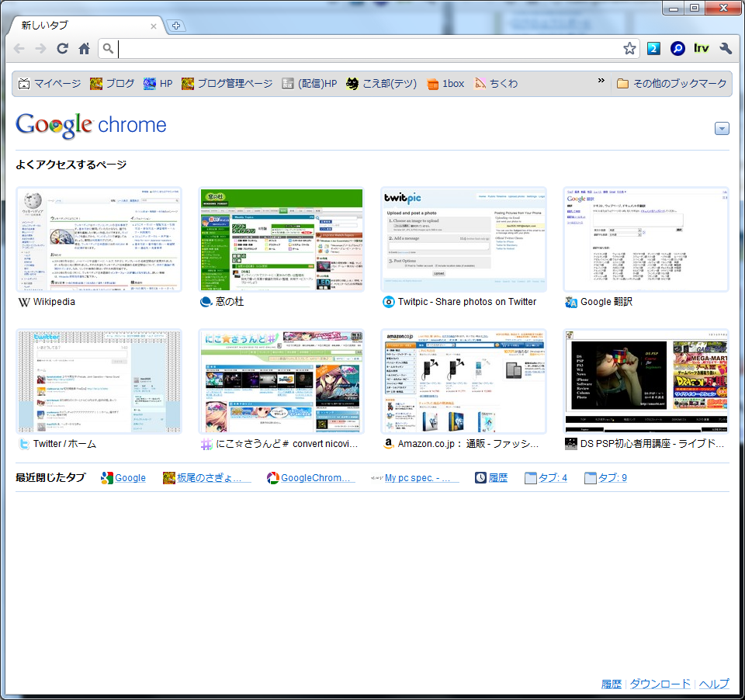
Task: Click the Wikipedia title link
Action: point(54,302)
